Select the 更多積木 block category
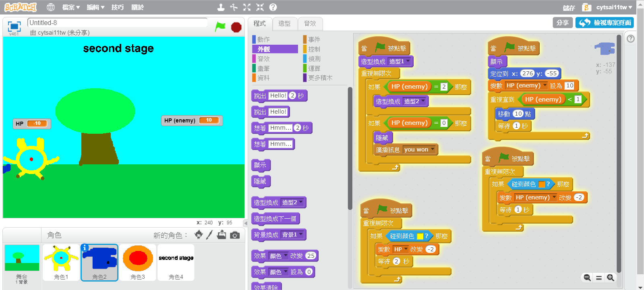The height and width of the screenshot is (290, 644). 325,78
